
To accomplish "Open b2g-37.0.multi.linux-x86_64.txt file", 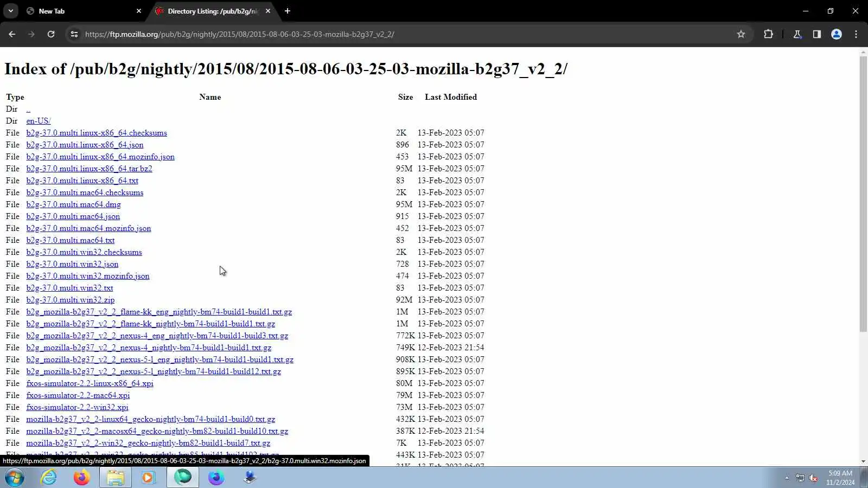I will click(x=82, y=181).
